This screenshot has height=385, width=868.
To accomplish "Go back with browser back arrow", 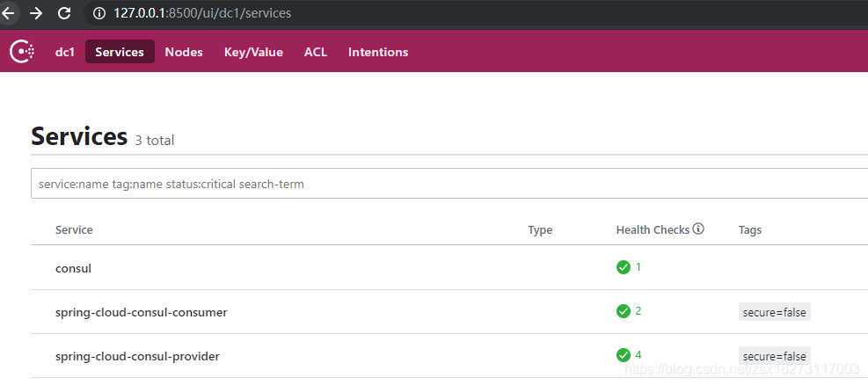I will 8,12.
